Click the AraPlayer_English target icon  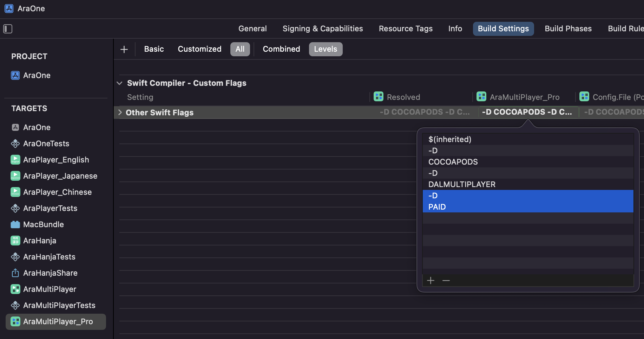15,160
